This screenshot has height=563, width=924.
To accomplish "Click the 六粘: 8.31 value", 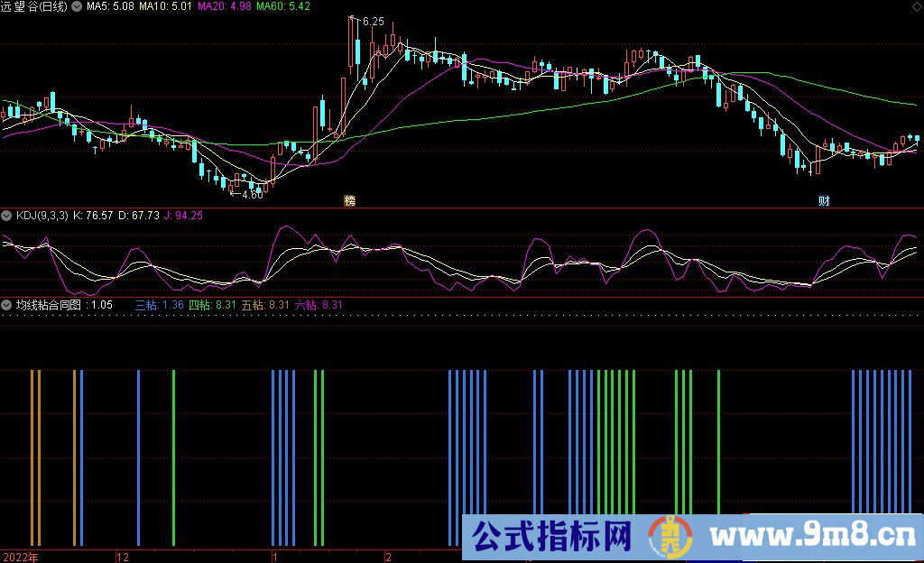I will tap(319, 305).
